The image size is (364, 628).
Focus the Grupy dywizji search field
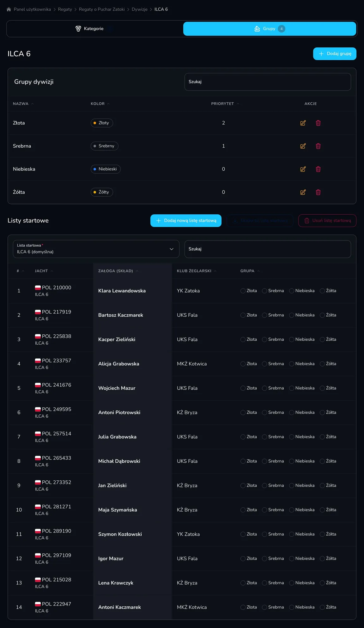tap(268, 82)
